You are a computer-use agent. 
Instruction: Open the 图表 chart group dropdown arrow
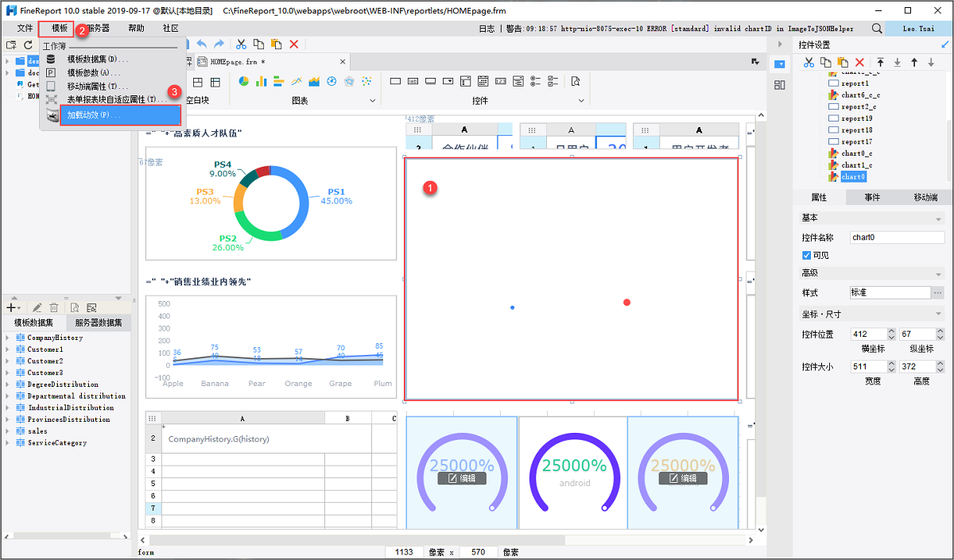[x=372, y=101]
